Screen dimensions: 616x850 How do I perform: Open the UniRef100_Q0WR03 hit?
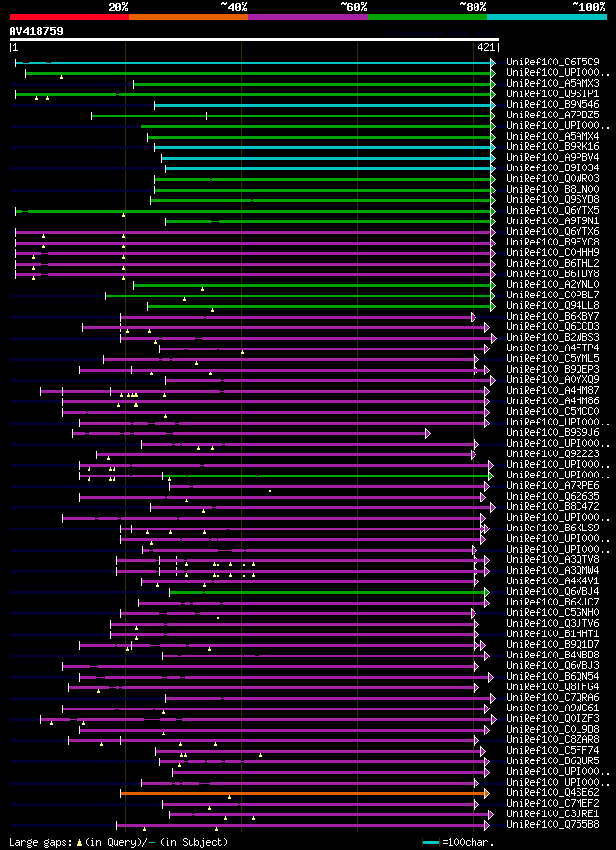(x=553, y=178)
